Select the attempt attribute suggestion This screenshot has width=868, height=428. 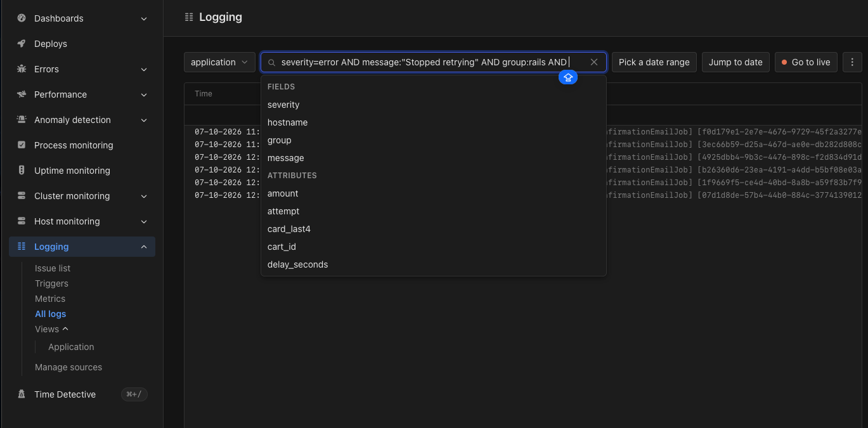click(434, 211)
